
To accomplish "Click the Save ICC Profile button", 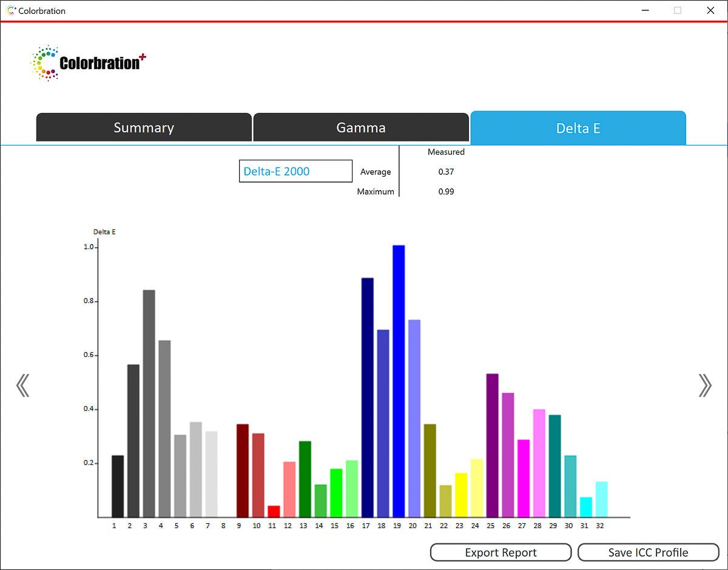I will [648, 552].
